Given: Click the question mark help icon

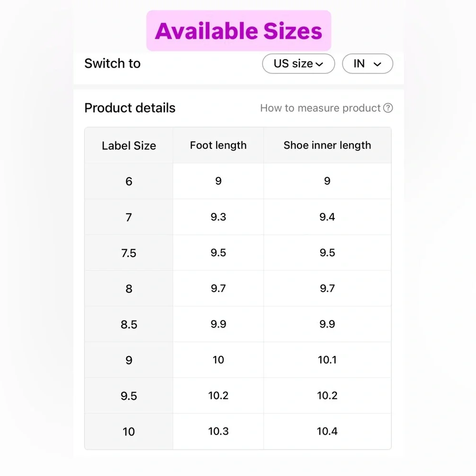Looking at the screenshot, I should coord(387,108).
